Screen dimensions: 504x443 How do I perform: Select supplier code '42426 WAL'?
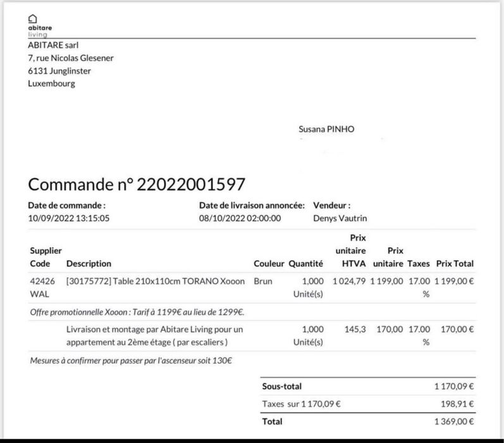[x=42, y=287]
